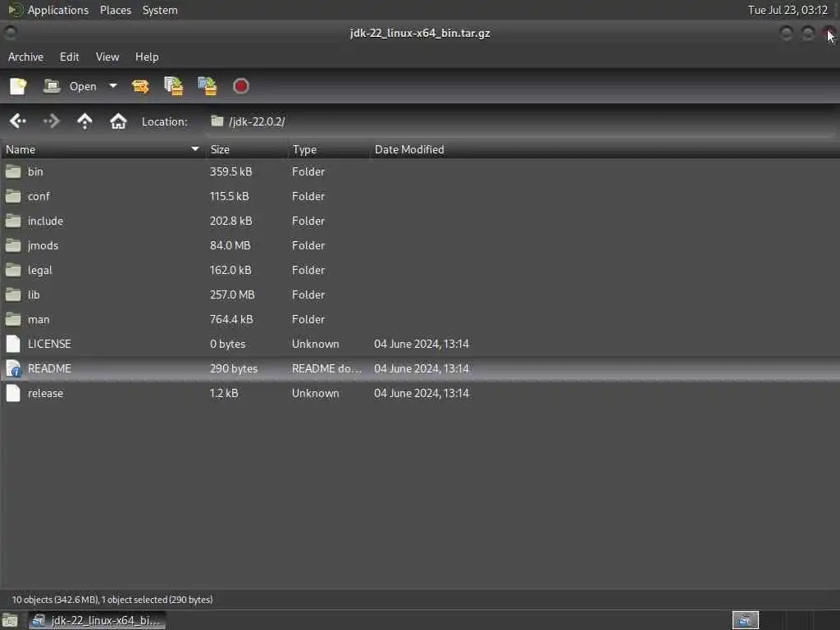Screen dimensions: 840x630
Task: Go forward with the right arrow icon
Action: coord(52,121)
